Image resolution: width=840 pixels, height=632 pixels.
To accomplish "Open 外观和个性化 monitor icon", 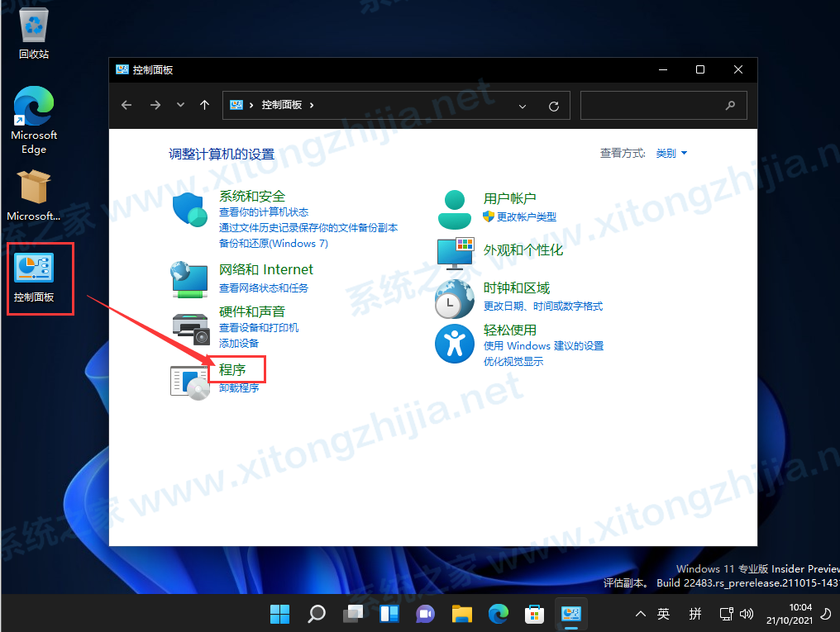I will click(x=455, y=254).
